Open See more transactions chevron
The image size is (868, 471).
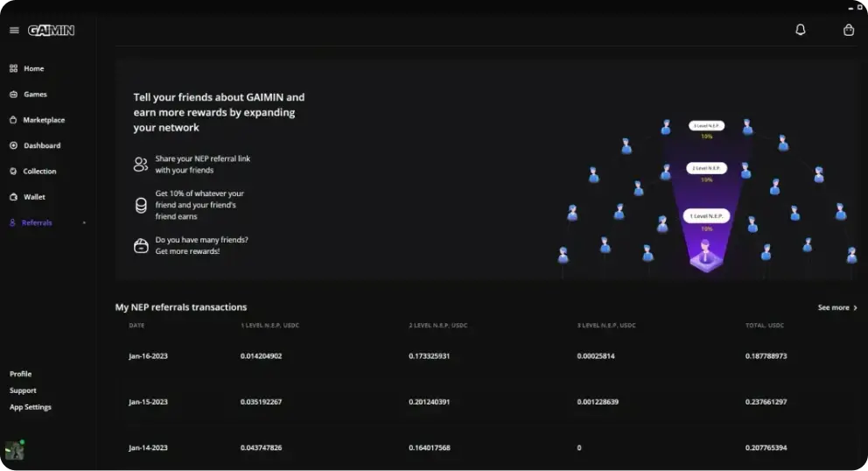(x=855, y=307)
